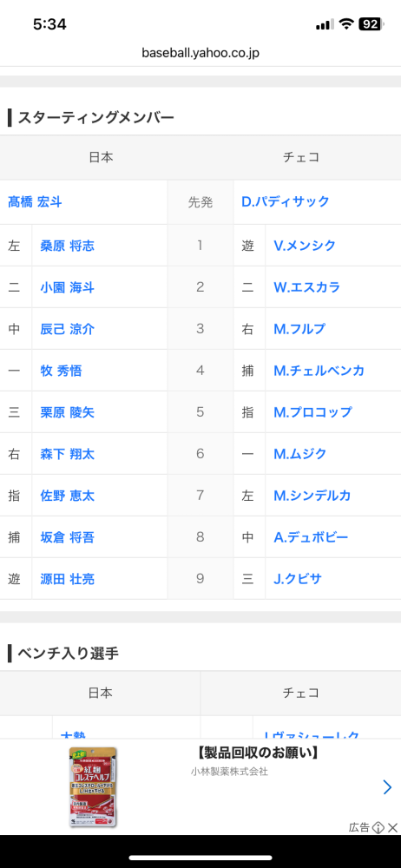Screen dimensions: 401x868
Task: Select J.クビサ third baseman link
Action: (298, 579)
